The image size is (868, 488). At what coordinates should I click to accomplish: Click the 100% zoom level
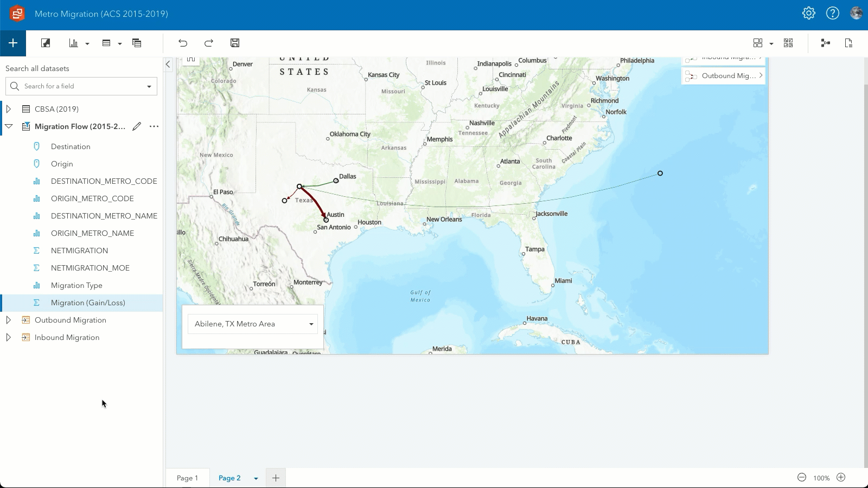click(x=821, y=478)
